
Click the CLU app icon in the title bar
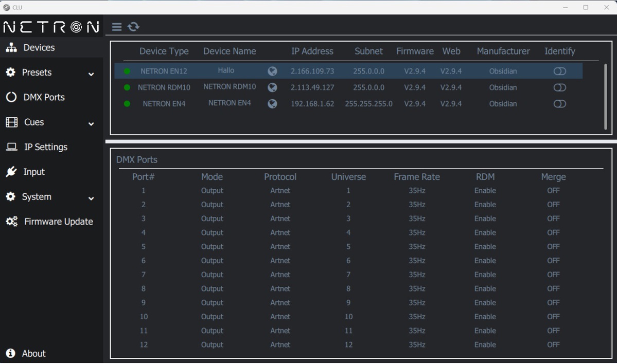point(6,7)
